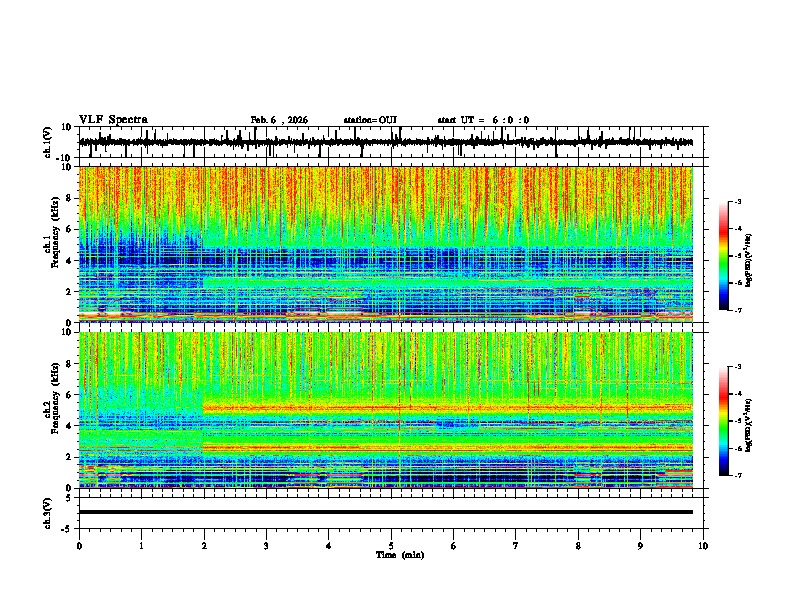Click the "8" kHz tick on ch.2 spectrogram
Image resolution: width=792 pixels, height=612 pixels.
tap(69, 364)
